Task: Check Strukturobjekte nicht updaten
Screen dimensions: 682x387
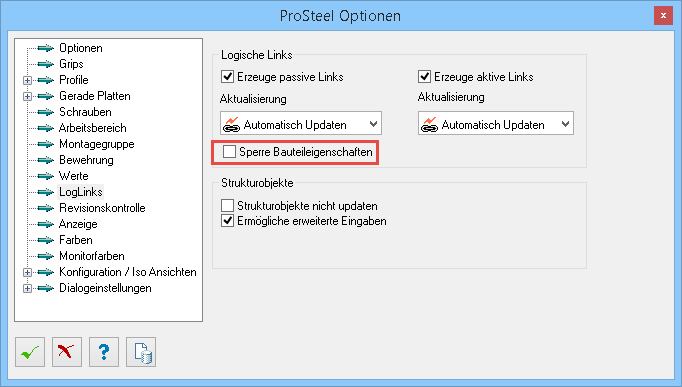Action: (227, 205)
